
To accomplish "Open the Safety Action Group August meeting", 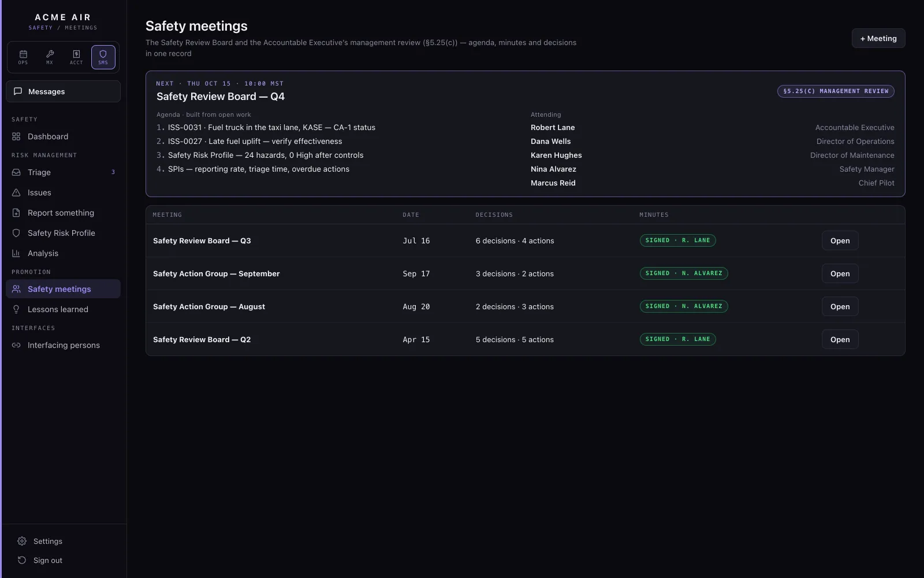I will coord(840,306).
